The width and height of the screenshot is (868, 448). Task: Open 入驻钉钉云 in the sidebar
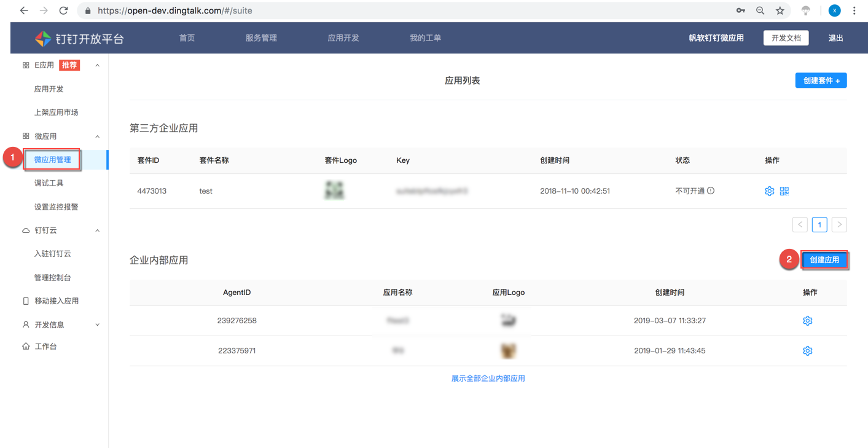pos(53,254)
